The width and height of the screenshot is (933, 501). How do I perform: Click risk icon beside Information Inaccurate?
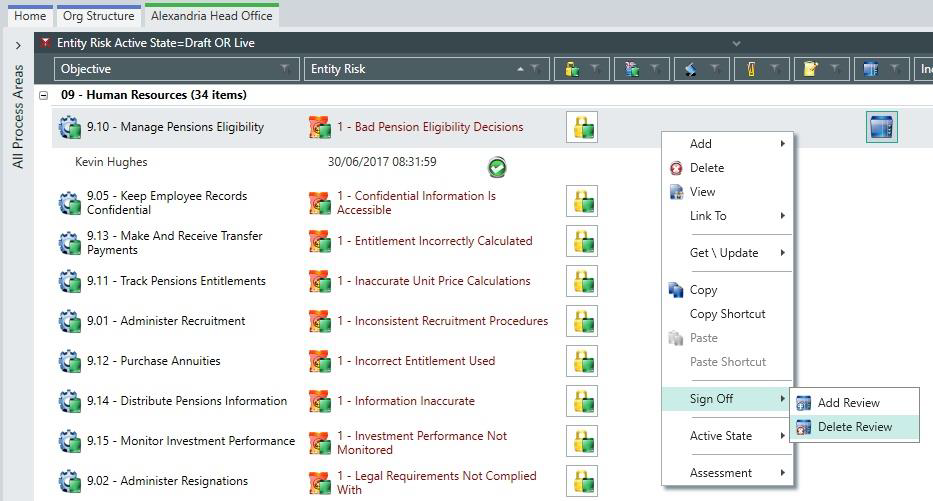point(320,401)
